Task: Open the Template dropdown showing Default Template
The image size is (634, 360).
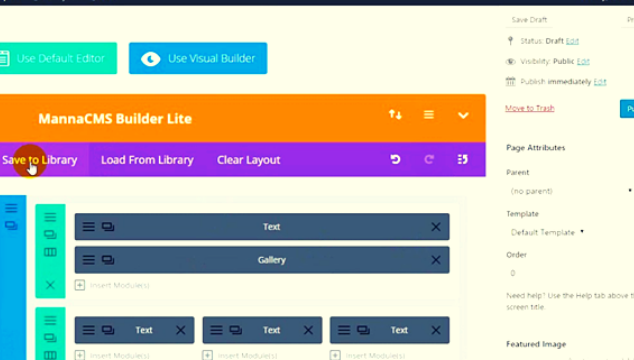Action: click(547, 232)
